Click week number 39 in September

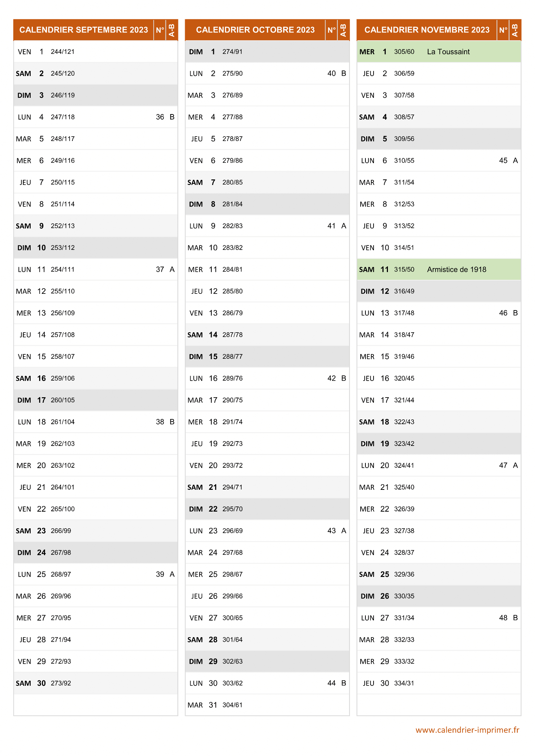(160, 574)
